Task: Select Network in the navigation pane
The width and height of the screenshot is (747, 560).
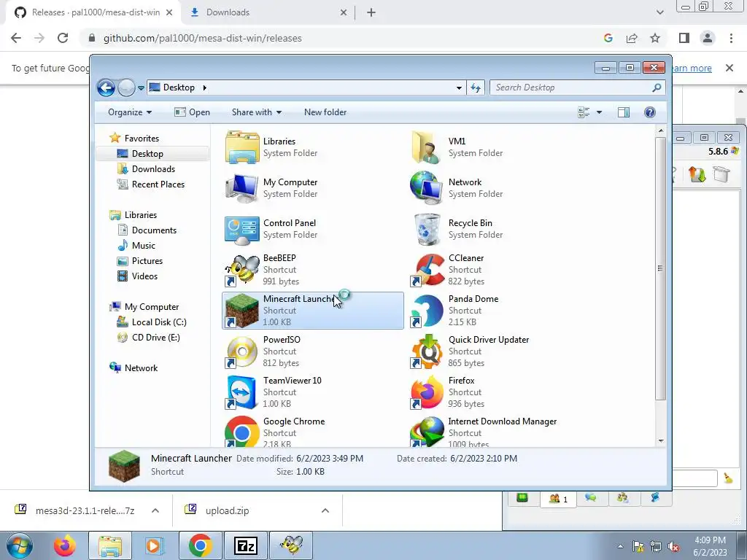Action: (x=141, y=368)
